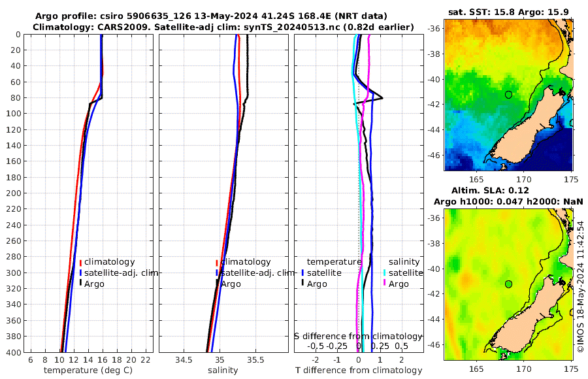Click the 'temperature (deg C)' axis label
The height and width of the screenshot is (379, 588).
(88, 371)
